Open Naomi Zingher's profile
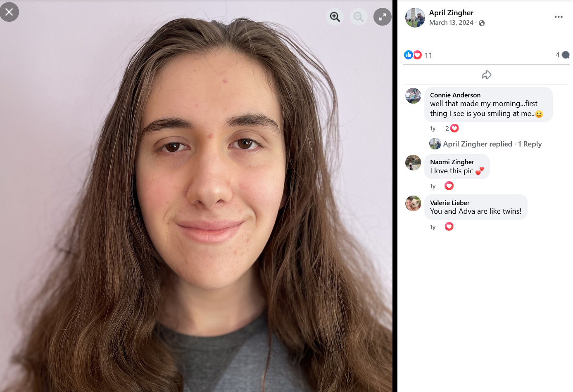573x392 pixels. tap(452, 162)
